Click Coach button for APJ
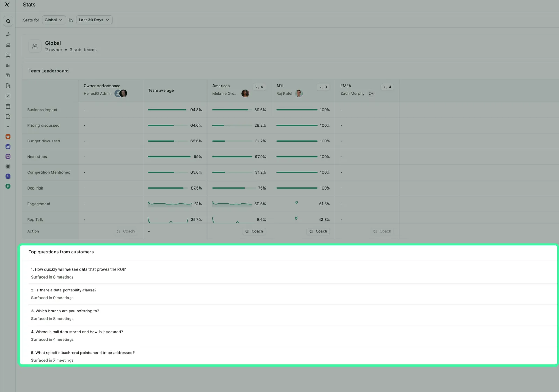 (318, 231)
